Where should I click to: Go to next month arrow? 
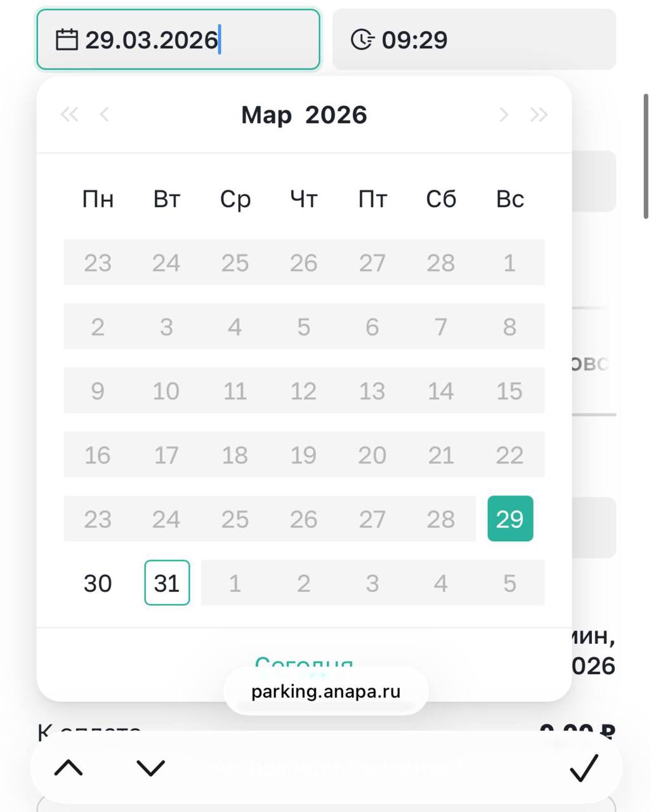pos(504,115)
